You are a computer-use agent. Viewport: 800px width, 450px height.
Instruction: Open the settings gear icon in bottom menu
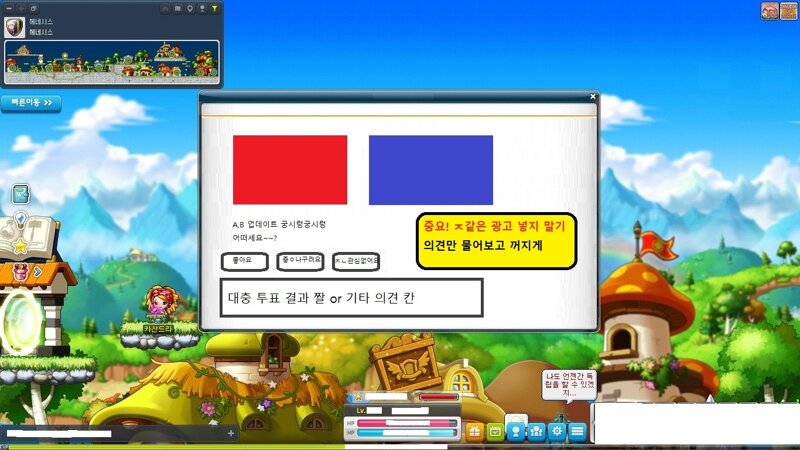(557, 432)
